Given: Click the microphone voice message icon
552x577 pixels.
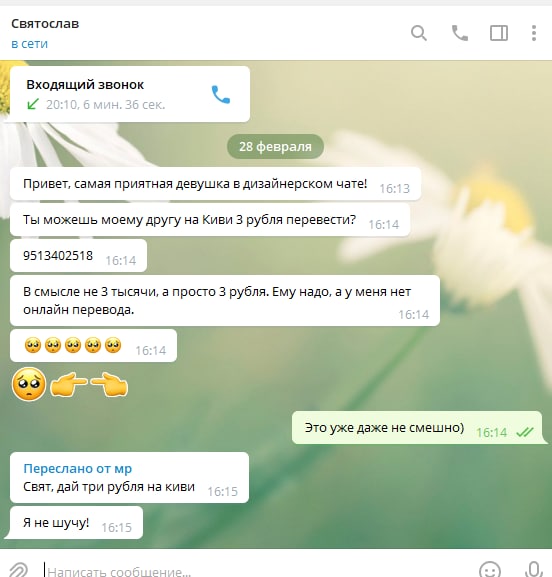Looking at the screenshot, I should tap(534, 570).
